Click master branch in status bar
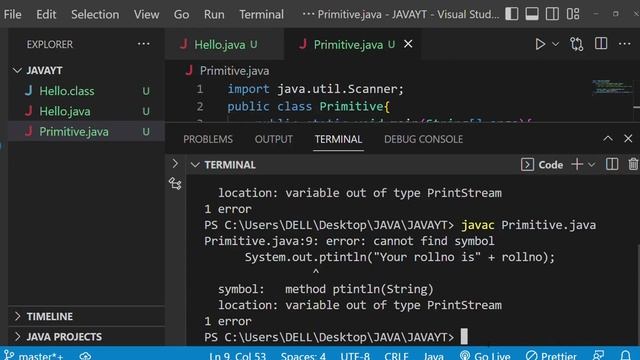The width and height of the screenshot is (640, 360). click(x=34, y=356)
